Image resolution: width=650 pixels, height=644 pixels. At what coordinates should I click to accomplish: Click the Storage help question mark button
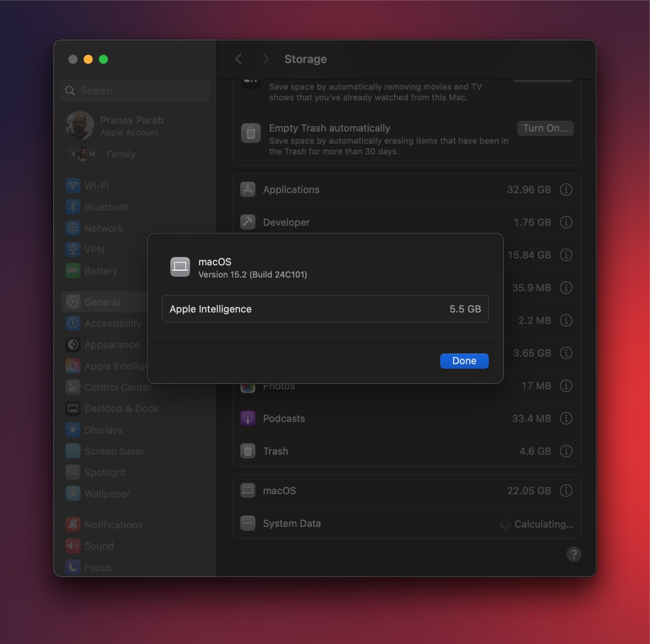coord(574,554)
